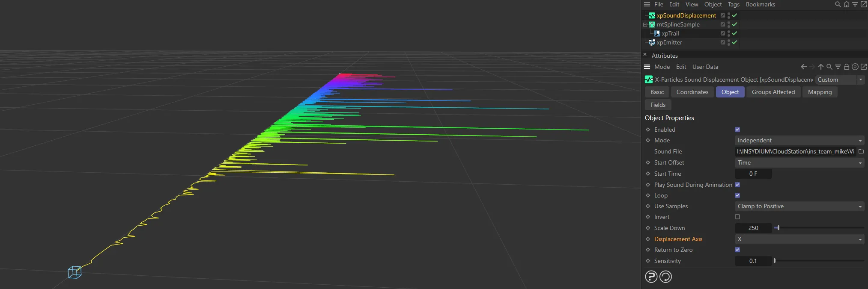Image resolution: width=868 pixels, height=289 pixels.
Task: Click the Start Time value field
Action: [753, 174]
